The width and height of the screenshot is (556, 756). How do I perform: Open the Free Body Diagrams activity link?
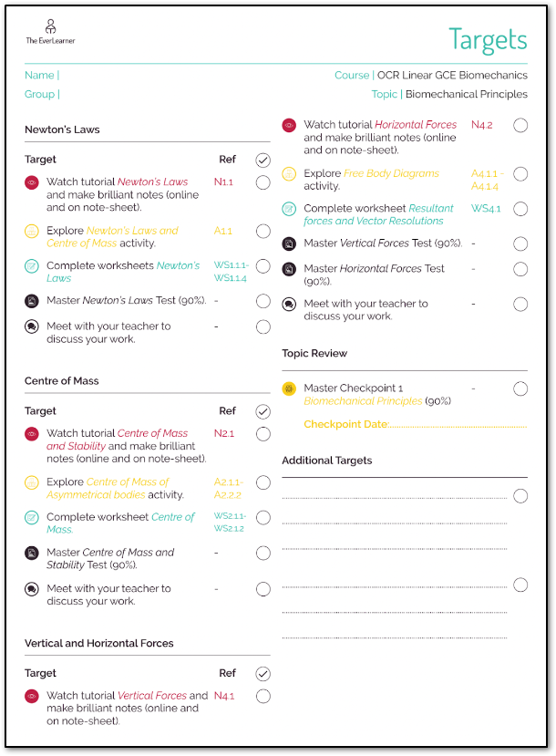(391, 173)
